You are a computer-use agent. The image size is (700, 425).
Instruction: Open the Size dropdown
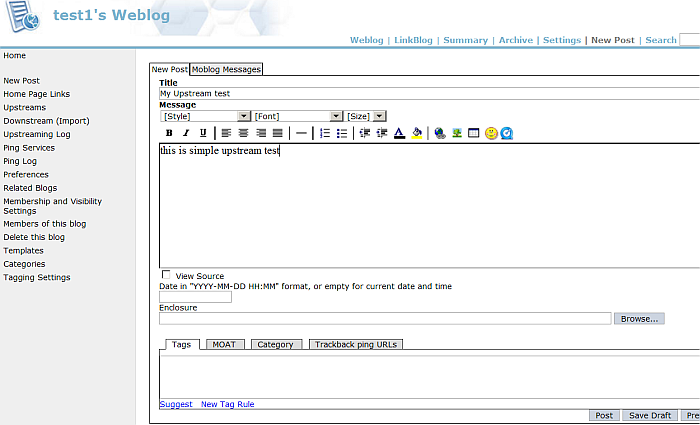pyautogui.click(x=365, y=116)
